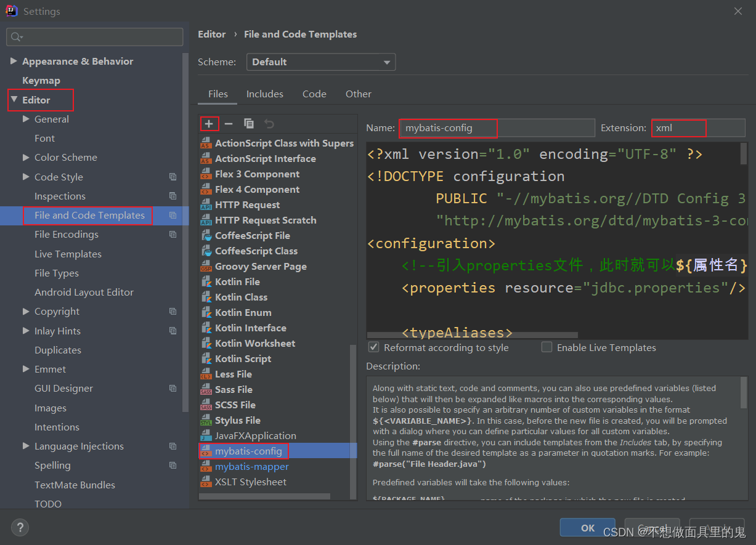Select HTTP Request template icon

coord(206,205)
